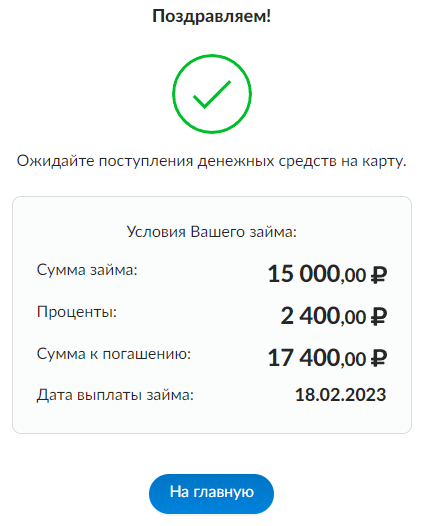The height and width of the screenshot is (526, 422).
Task: Select the Ожидайте поступления денежных средств message
Action: 211,161
